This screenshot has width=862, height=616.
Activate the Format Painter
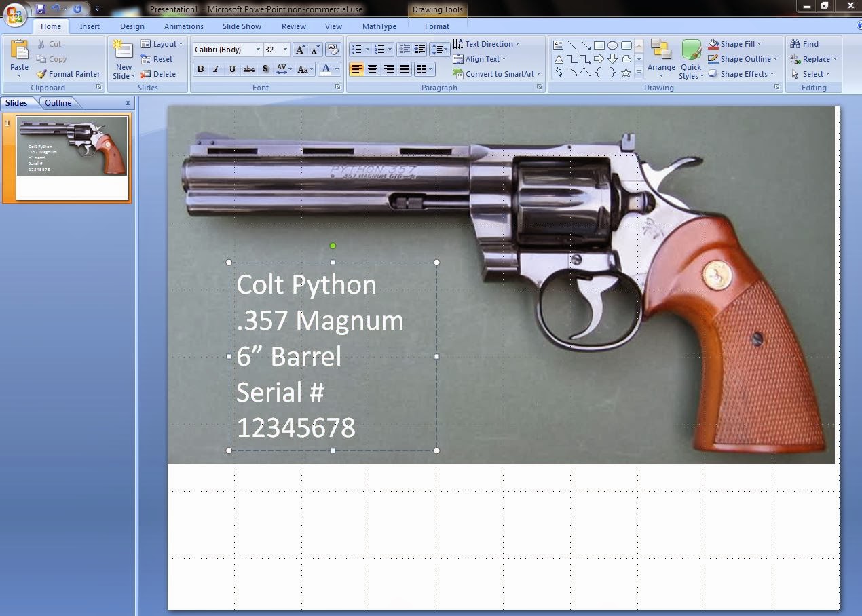tap(68, 74)
